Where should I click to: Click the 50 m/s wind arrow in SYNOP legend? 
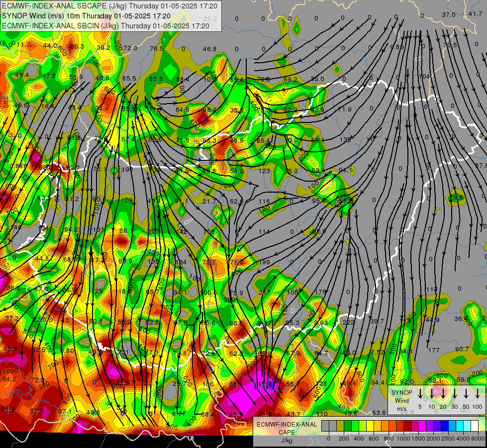click(466, 394)
